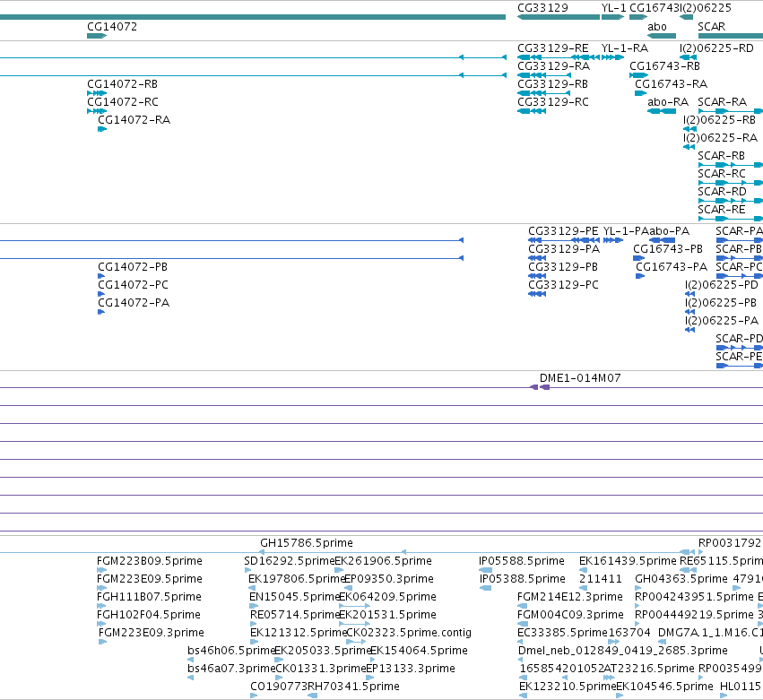Select transcript SCAR-RD
The width and height of the screenshot is (763, 700).
731,201
